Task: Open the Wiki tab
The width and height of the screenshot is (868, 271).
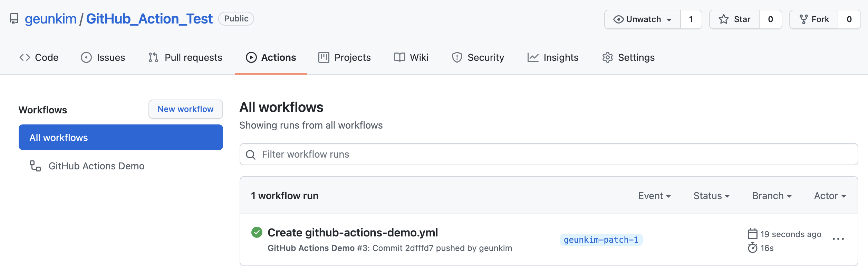Action: click(x=412, y=57)
